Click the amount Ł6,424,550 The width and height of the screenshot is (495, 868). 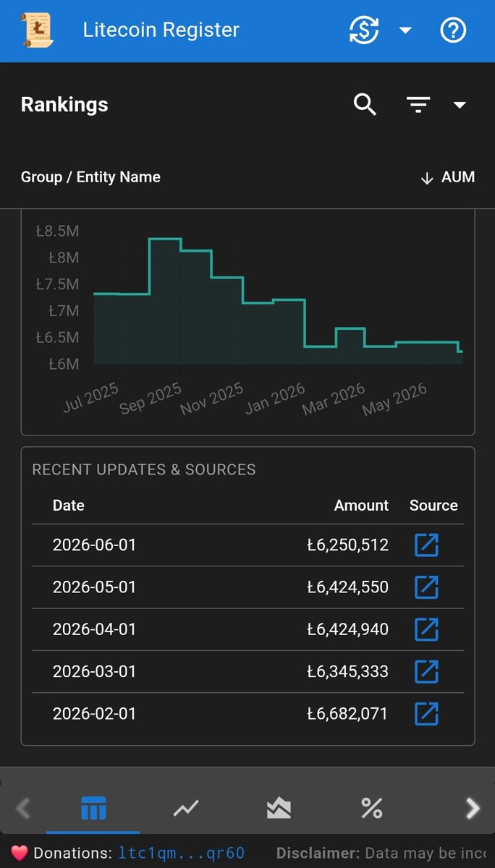pos(348,587)
